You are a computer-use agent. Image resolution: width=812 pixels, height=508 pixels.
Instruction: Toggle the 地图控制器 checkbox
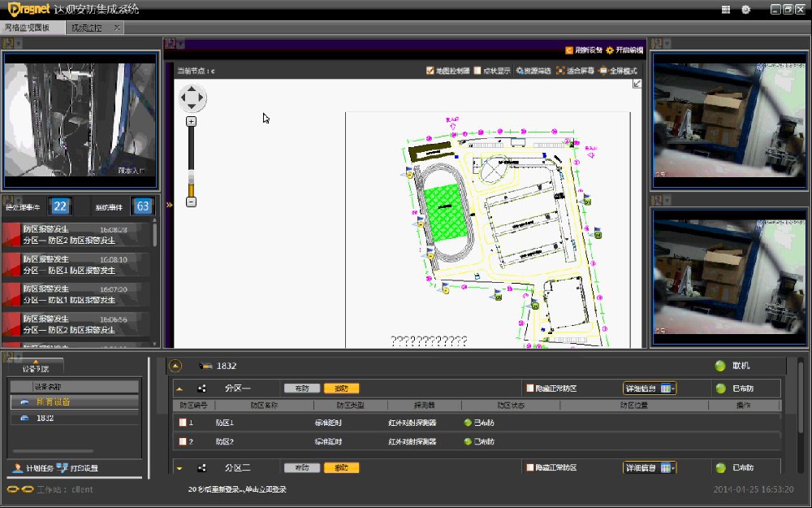coord(430,71)
